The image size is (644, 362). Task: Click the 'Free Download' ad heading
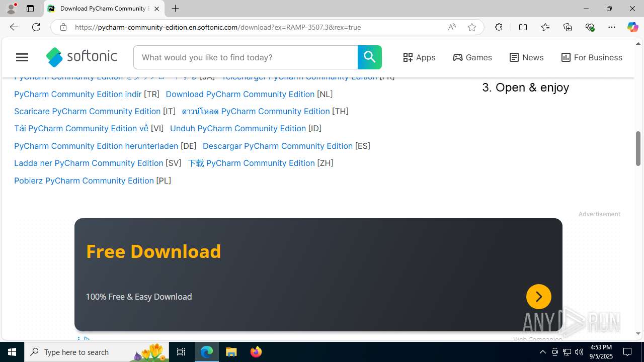[153, 251]
